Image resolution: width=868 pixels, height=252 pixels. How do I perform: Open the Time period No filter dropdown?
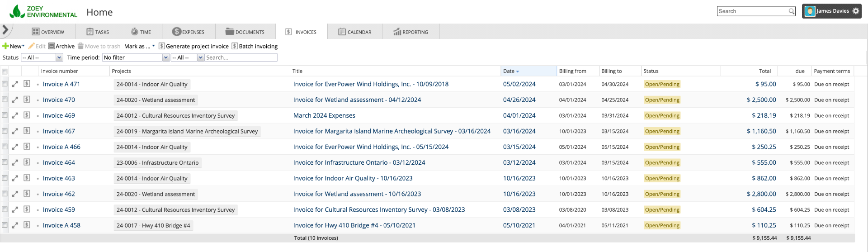click(136, 57)
